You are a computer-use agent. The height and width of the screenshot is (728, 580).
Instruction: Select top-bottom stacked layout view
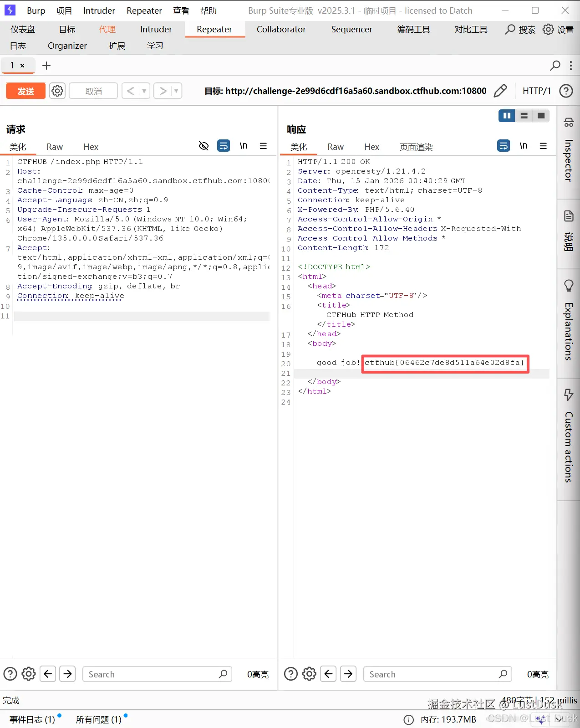click(x=524, y=116)
